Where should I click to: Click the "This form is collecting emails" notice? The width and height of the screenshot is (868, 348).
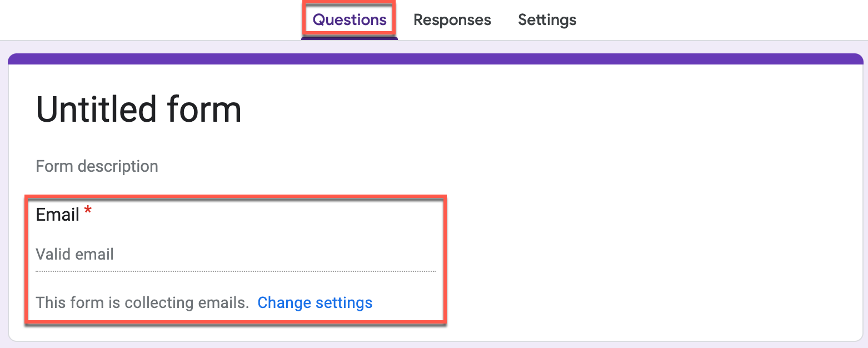(x=142, y=303)
